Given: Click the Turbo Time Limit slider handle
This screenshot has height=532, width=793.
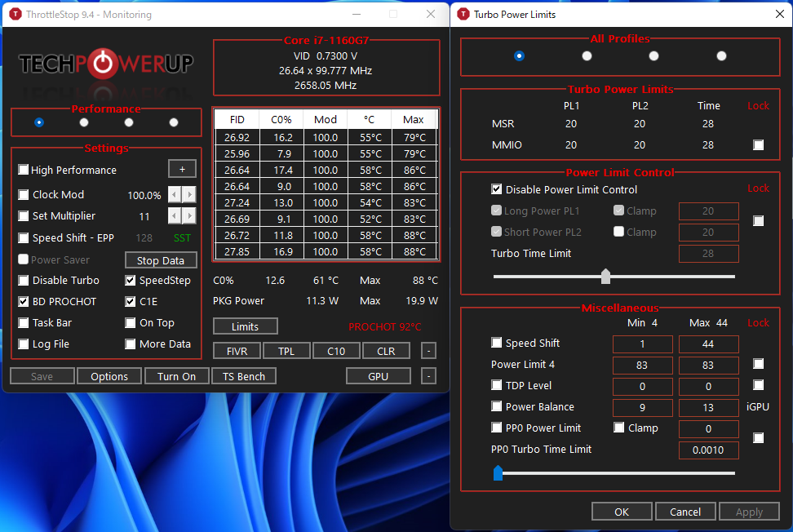Looking at the screenshot, I should tap(605, 276).
